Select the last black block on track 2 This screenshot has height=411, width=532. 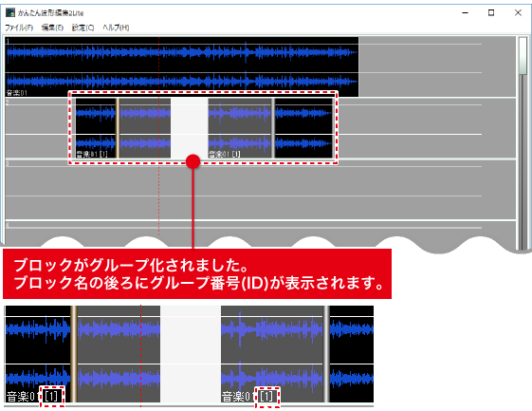tap(303, 128)
